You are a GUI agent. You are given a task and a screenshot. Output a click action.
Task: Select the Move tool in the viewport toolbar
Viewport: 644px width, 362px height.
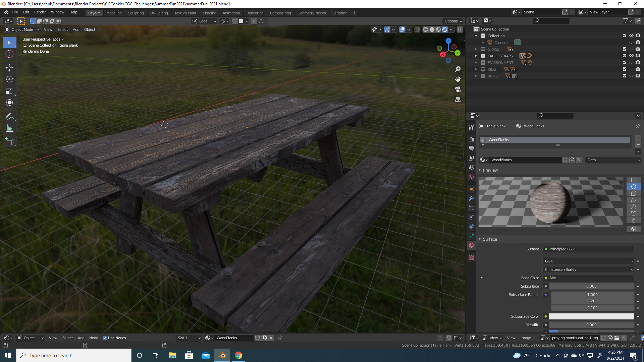coord(9,68)
